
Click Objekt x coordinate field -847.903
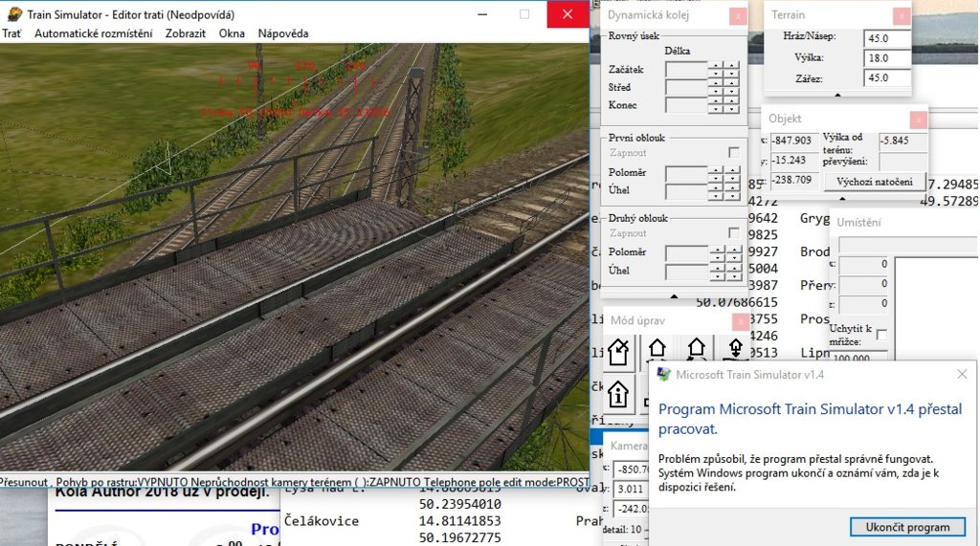pos(793,141)
